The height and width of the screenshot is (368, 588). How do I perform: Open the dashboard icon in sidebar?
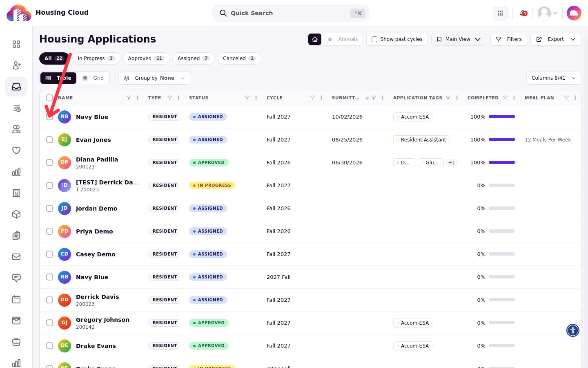click(x=16, y=44)
